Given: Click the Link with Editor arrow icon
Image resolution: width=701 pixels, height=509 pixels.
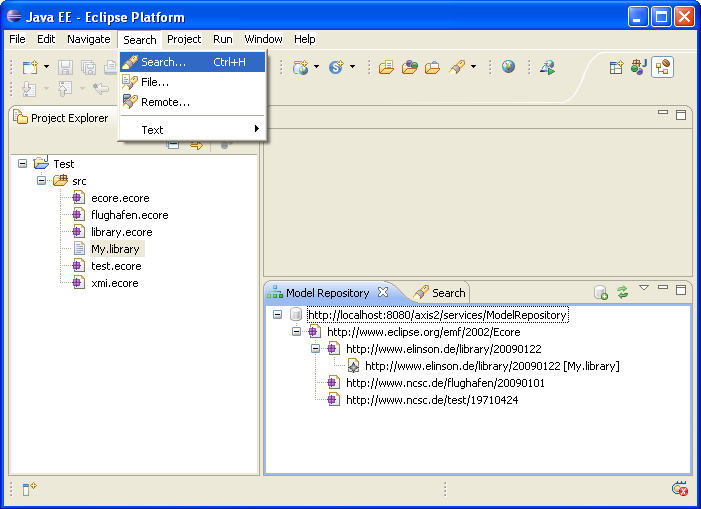Looking at the screenshot, I should click(197, 145).
